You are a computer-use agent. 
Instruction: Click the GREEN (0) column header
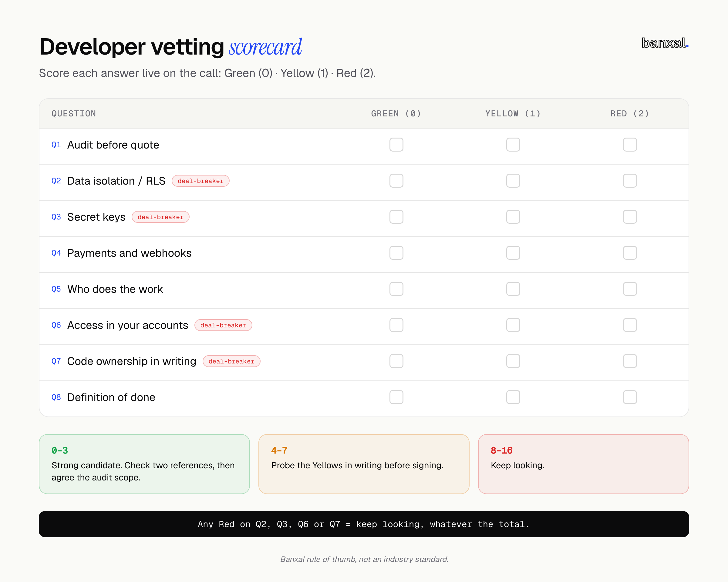click(x=396, y=114)
